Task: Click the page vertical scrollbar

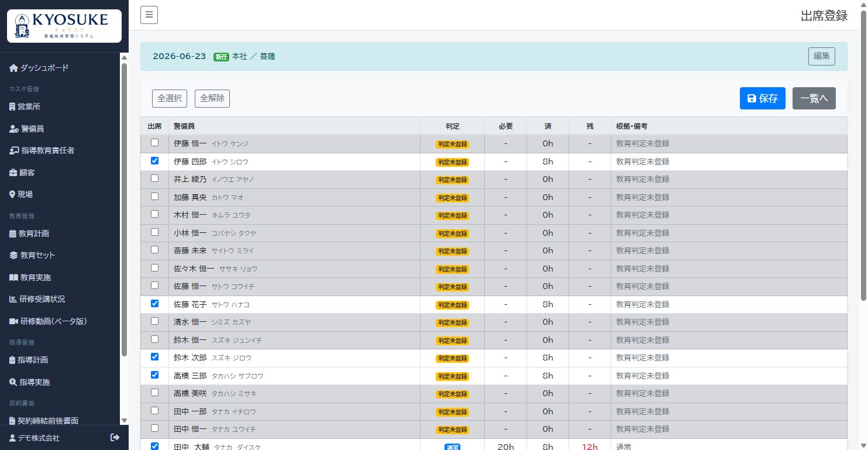Action: tap(863, 156)
